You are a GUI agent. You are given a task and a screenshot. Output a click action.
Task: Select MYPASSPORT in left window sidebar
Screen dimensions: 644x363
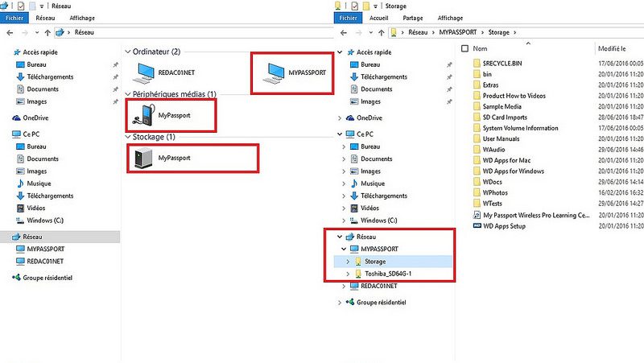tap(40, 249)
